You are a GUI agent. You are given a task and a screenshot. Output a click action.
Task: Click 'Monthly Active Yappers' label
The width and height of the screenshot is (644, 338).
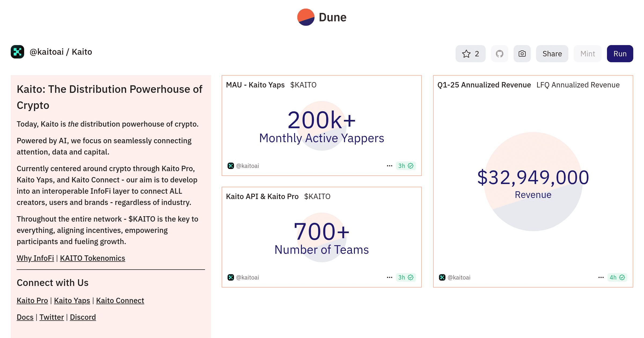321,138
